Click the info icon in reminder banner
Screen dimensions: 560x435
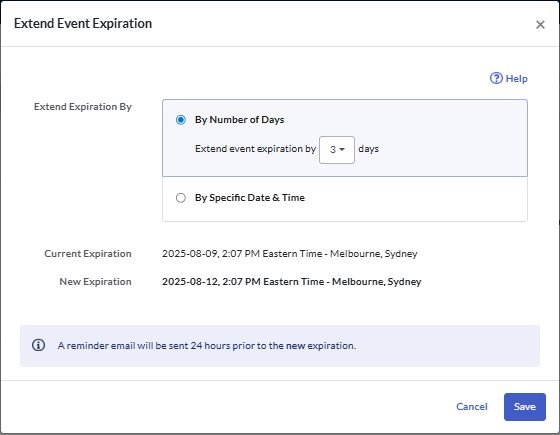click(x=39, y=345)
